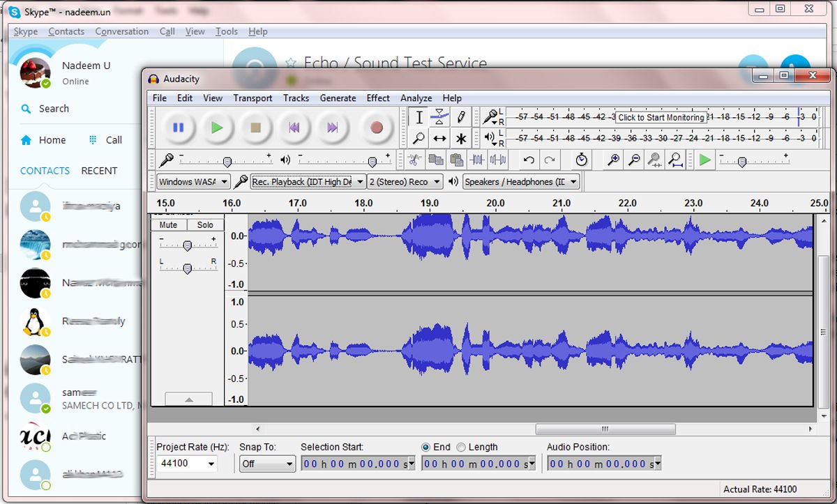Click the Audacity horizontal scrollbar thumb
Screen dimensions: 837x504
click(x=605, y=429)
